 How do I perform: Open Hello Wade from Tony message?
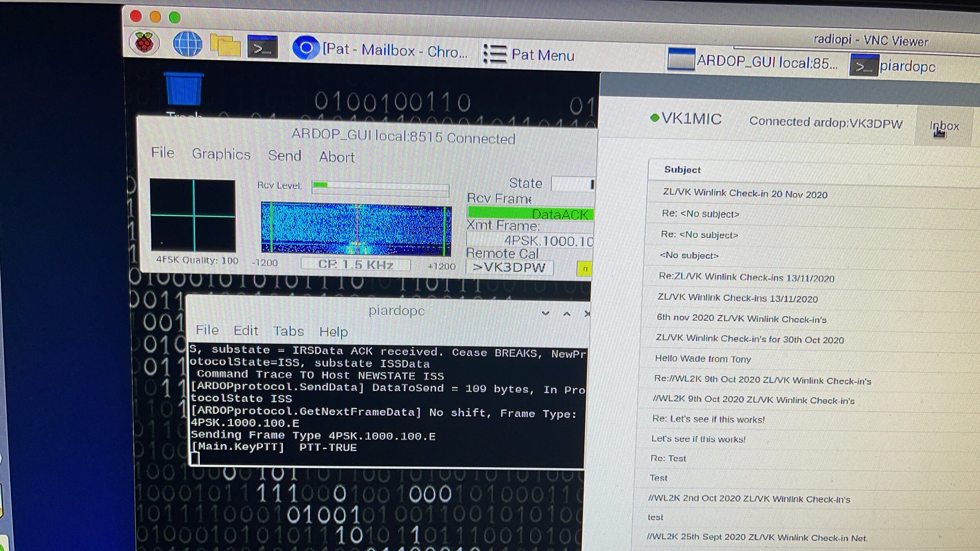tap(703, 359)
